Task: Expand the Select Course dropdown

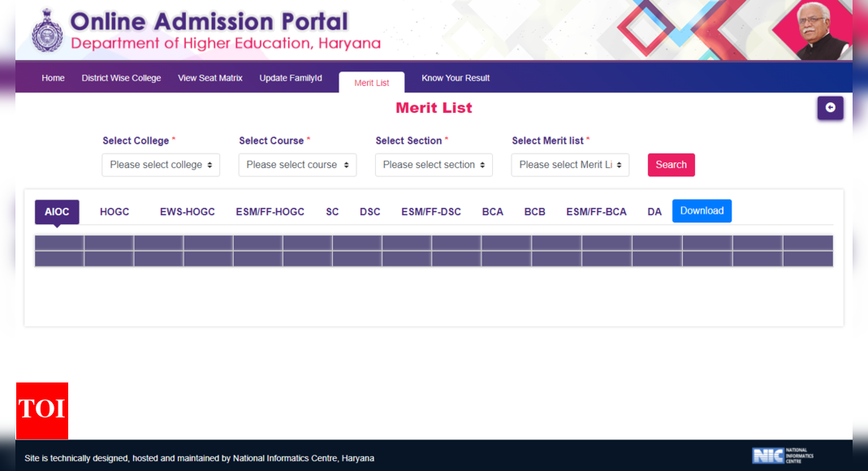Action: coord(297,165)
